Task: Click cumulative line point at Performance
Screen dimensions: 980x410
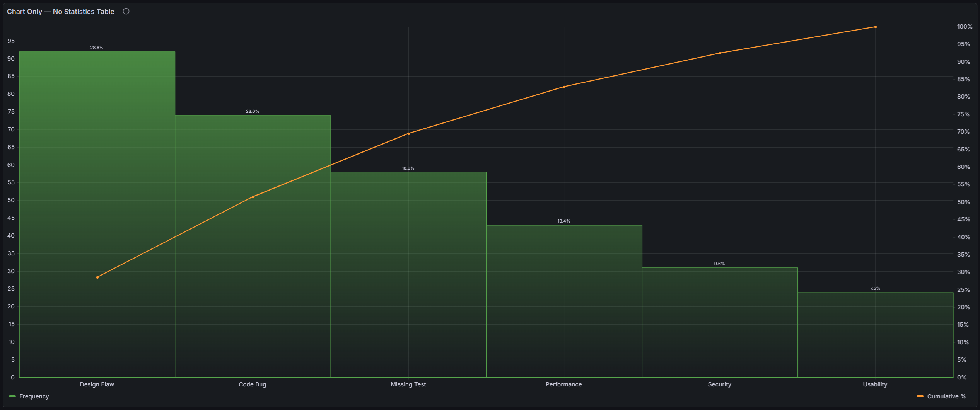Action: coord(564,87)
